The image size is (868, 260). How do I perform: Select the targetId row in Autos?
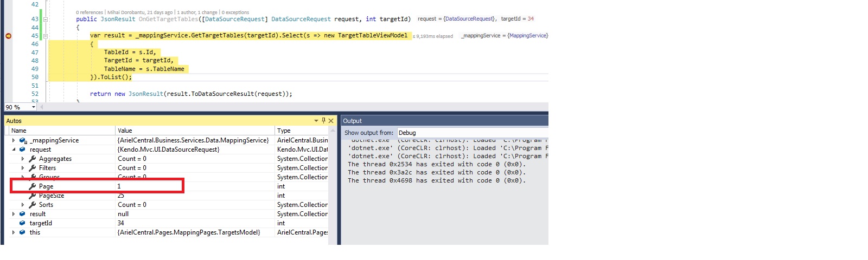point(168,223)
